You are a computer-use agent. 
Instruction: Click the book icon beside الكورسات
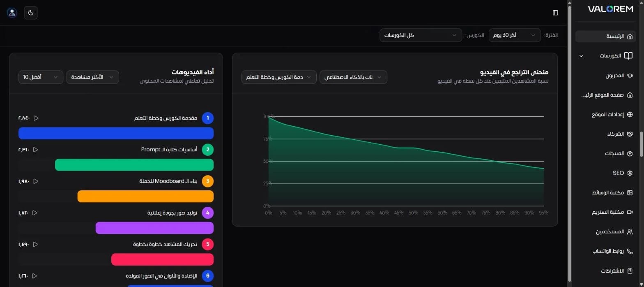[x=628, y=56]
